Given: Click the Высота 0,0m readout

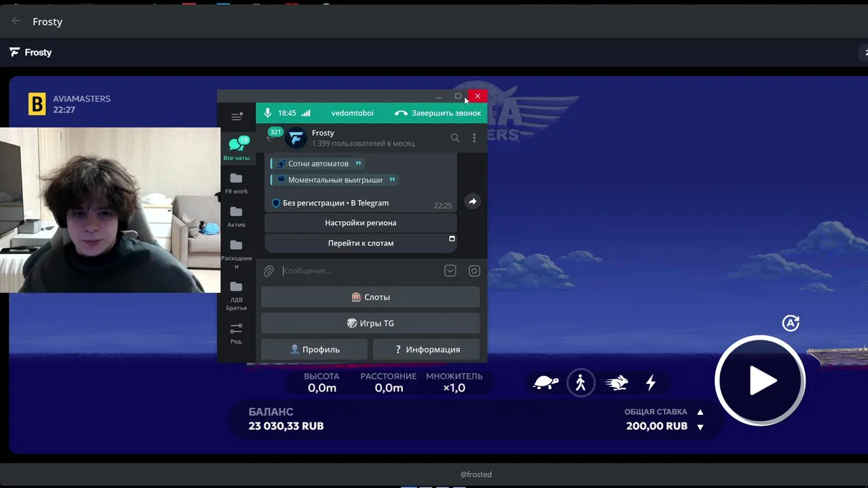Looking at the screenshot, I should (322, 382).
